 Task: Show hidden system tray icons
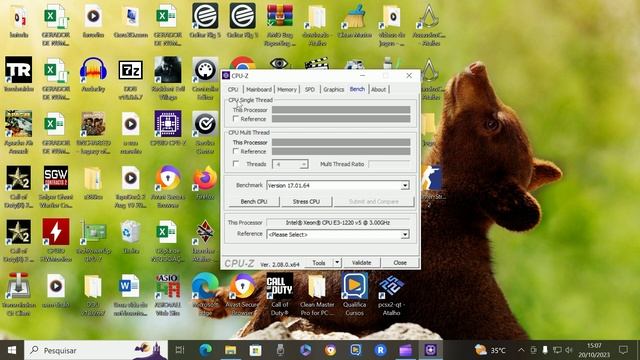[521, 350]
